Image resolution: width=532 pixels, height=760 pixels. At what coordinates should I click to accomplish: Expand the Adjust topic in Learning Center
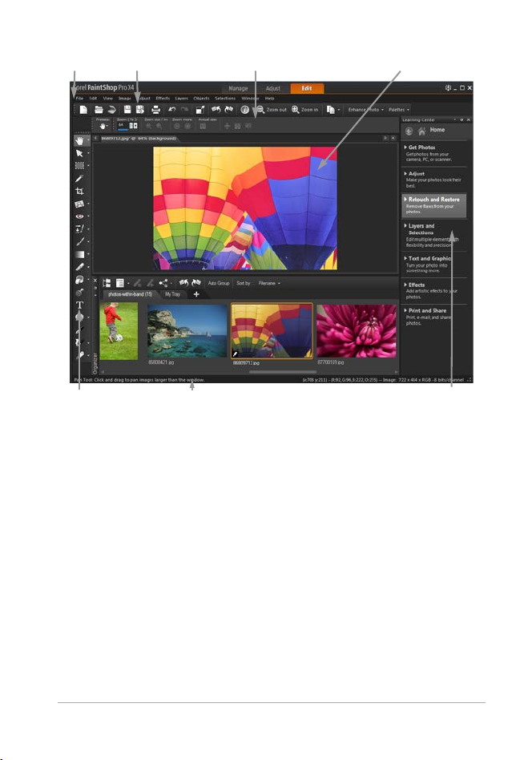415,173
